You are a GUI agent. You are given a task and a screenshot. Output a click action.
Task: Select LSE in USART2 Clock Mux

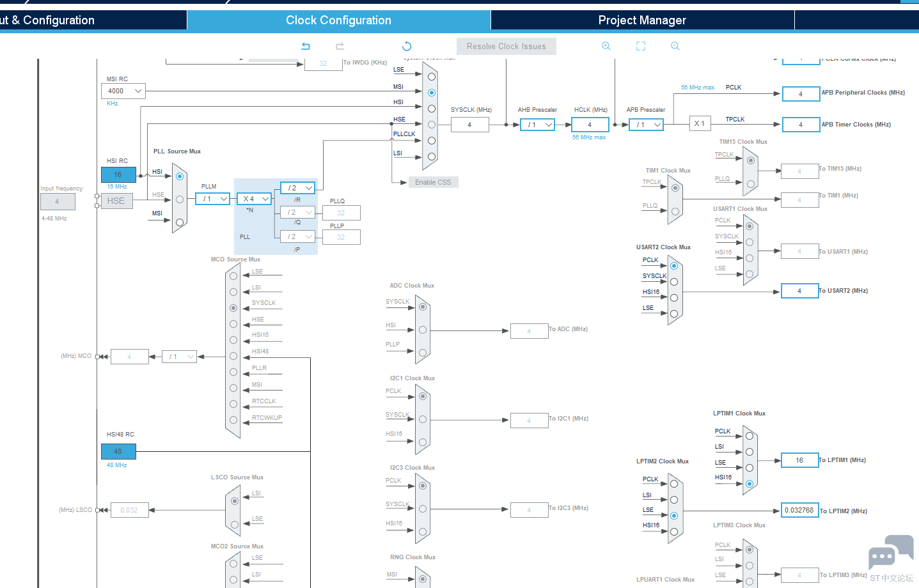point(674,314)
